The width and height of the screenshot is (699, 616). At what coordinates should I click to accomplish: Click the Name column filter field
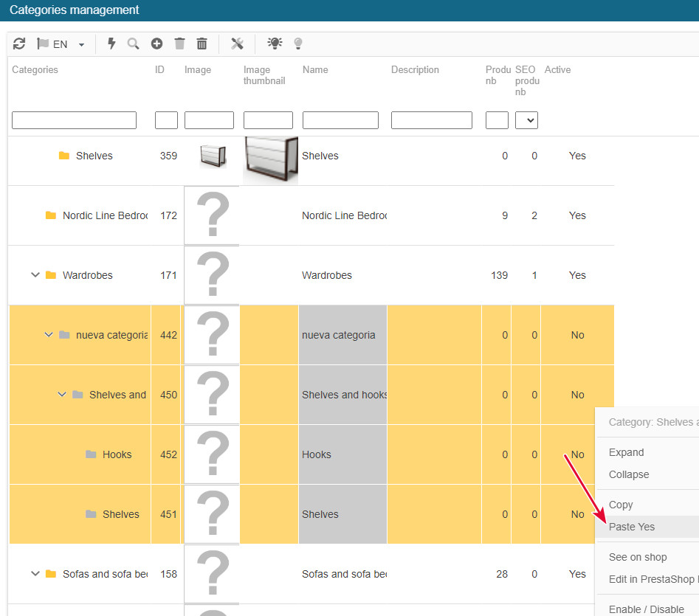[x=340, y=120]
